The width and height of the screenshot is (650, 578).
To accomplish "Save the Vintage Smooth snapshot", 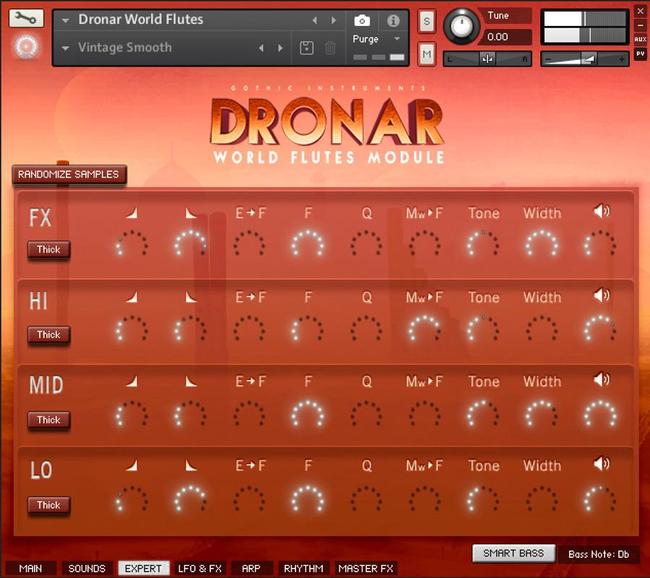I will point(306,48).
